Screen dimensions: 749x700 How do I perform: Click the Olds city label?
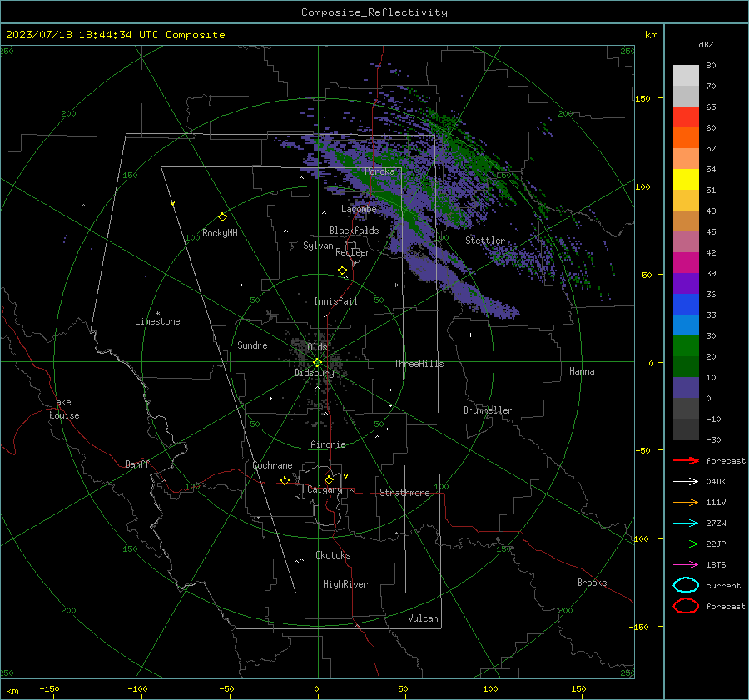pyautogui.click(x=317, y=347)
